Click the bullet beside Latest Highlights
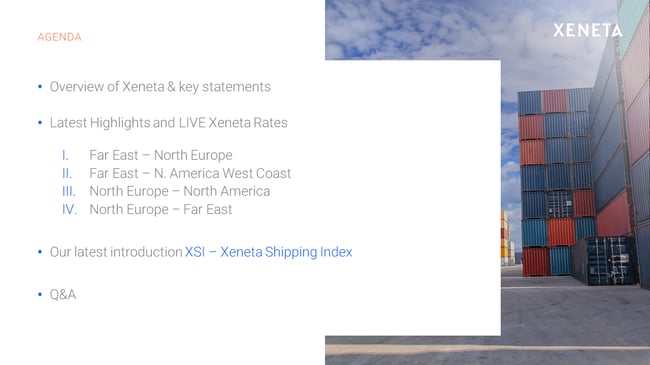Image resolution: width=650 pixels, height=365 pixels. [x=40, y=123]
